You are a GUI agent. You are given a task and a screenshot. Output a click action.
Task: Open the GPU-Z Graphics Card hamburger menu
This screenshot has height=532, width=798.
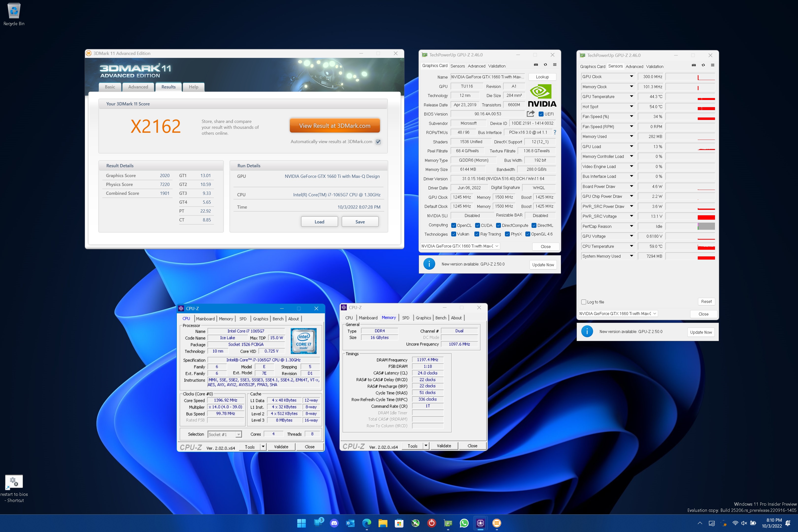pyautogui.click(x=555, y=65)
